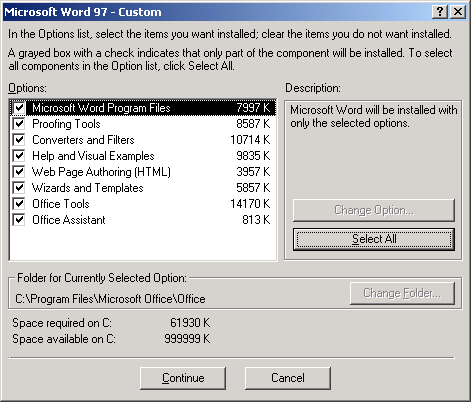Select Help and Visual Examples label
The image size is (471, 402).
click(x=93, y=156)
